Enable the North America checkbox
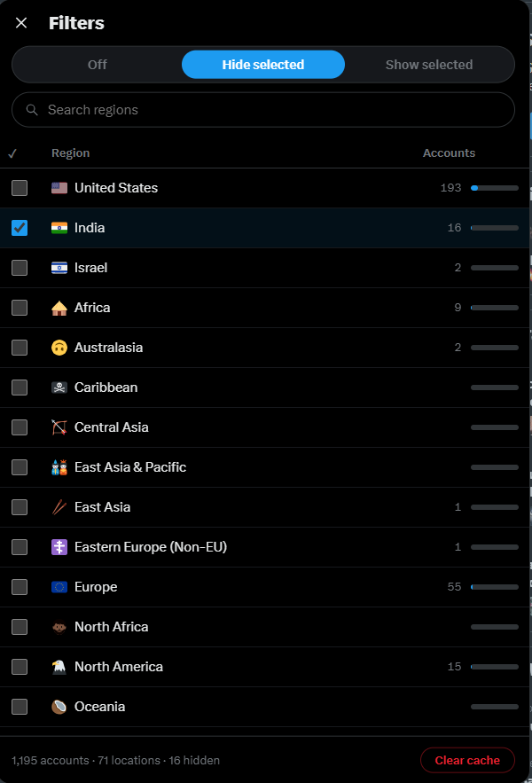Screen dimensions: 532x783 (20, 667)
